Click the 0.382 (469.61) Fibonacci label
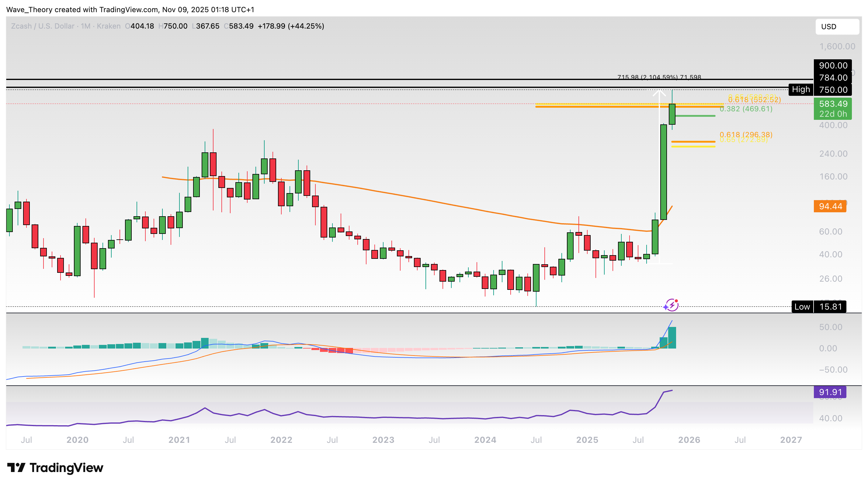This screenshot has height=486, width=868. click(x=746, y=109)
